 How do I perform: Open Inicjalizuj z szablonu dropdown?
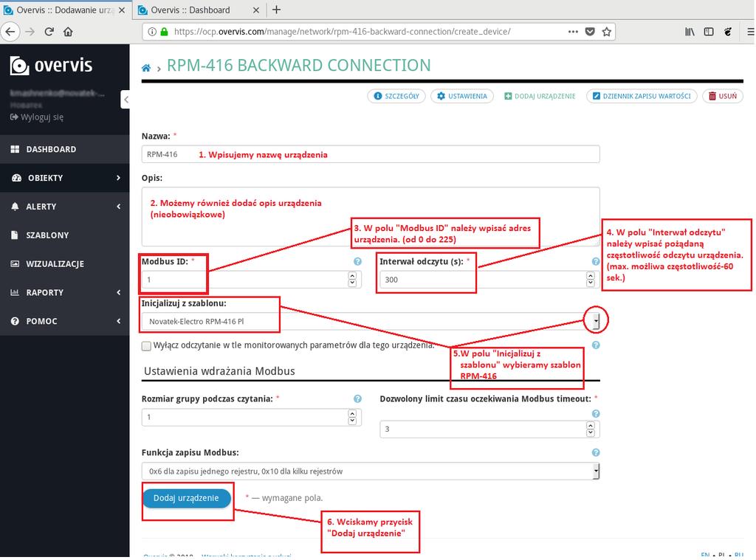coord(371,322)
